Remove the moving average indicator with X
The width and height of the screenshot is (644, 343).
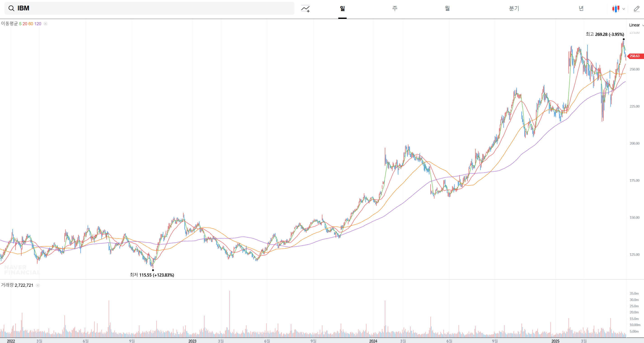45,24
